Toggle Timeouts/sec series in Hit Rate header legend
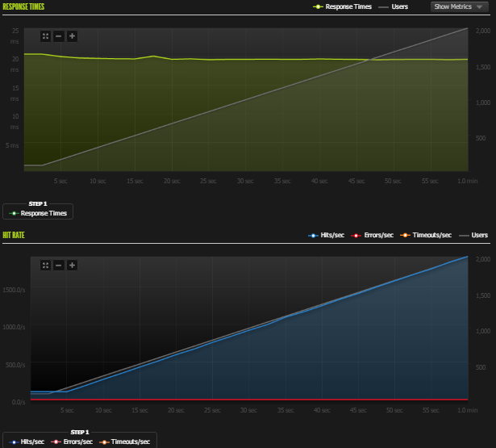 click(x=426, y=235)
